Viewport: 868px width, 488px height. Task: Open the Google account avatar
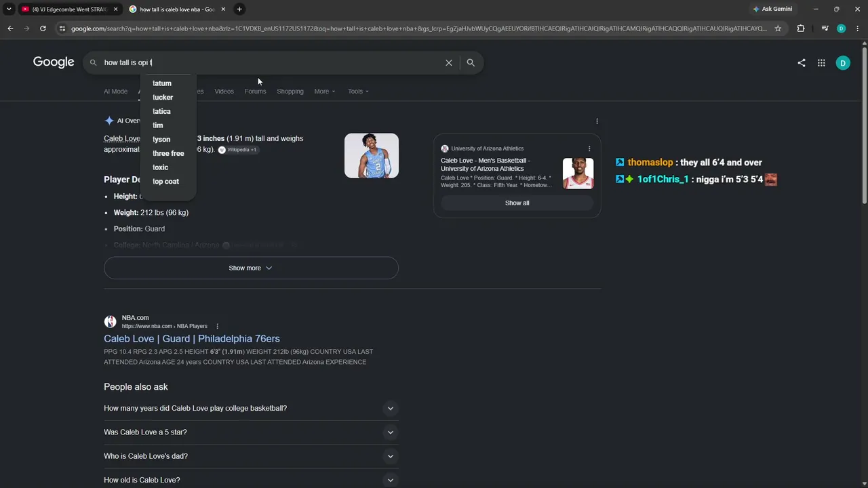(843, 63)
